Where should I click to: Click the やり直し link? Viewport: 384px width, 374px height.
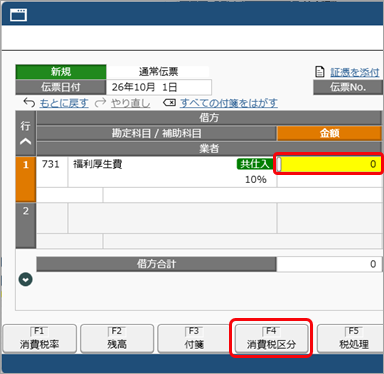pyautogui.click(x=130, y=103)
